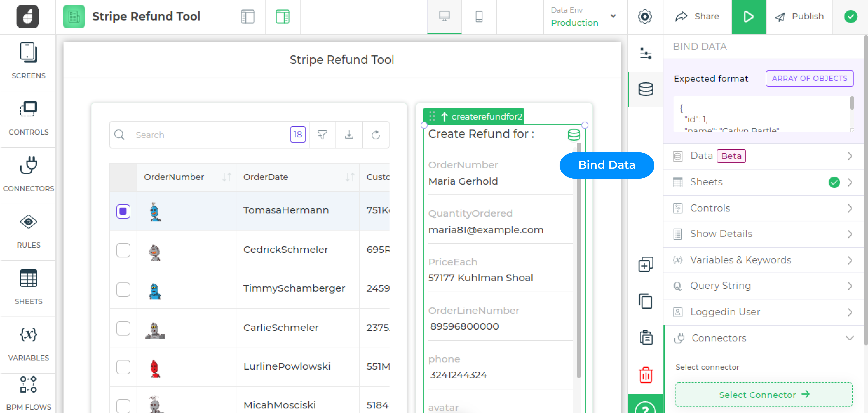Click the Search field in the table
868x413 pixels.
(x=209, y=135)
